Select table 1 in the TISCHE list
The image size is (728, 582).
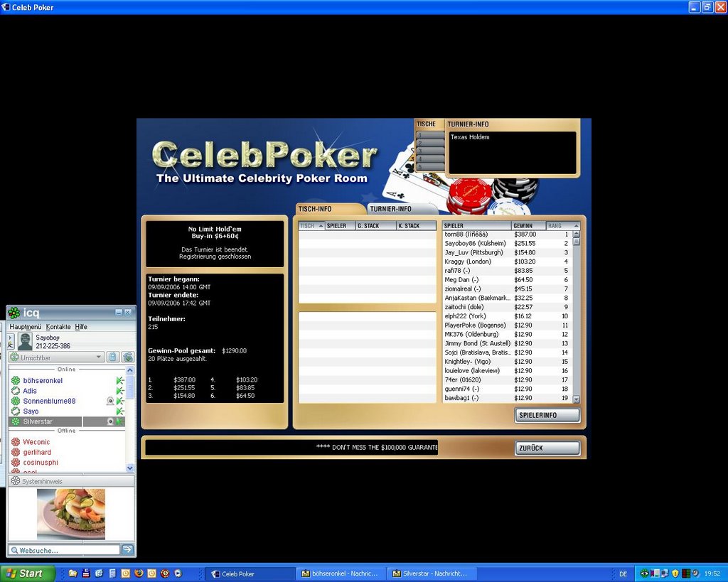(429, 135)
